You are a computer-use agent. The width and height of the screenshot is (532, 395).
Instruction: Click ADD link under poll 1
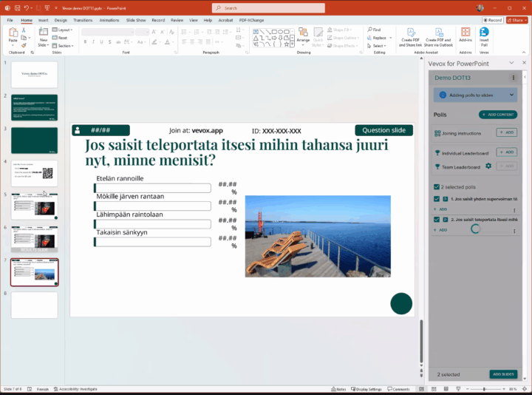coord(440,209)
